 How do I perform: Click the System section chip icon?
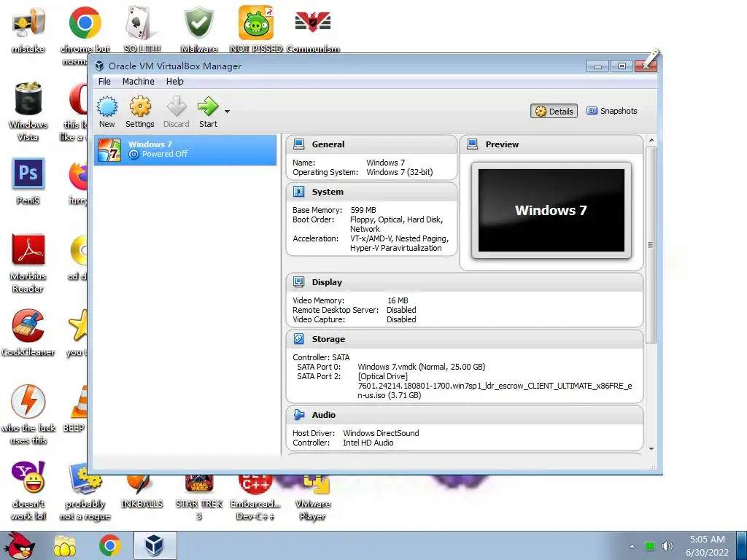point(298,192)
